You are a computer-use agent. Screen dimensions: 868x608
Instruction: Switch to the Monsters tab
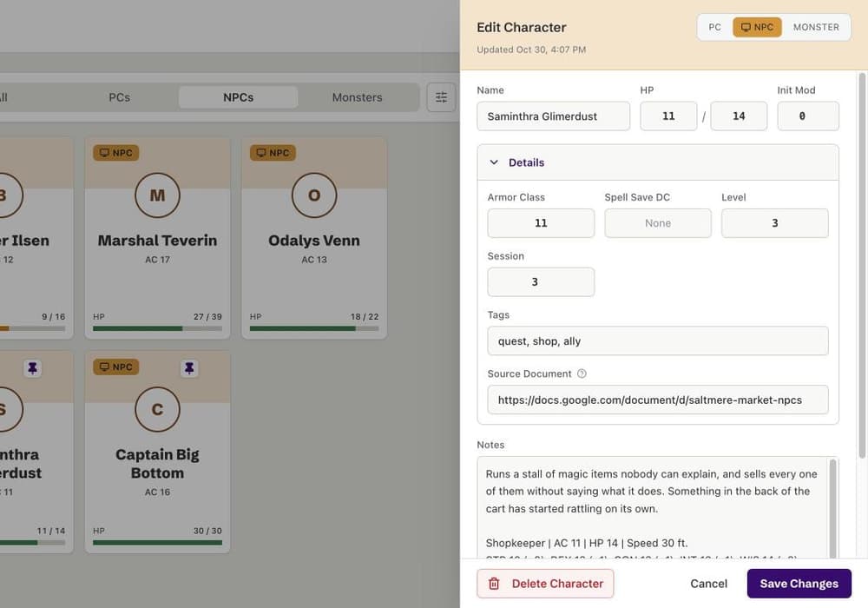357,97
